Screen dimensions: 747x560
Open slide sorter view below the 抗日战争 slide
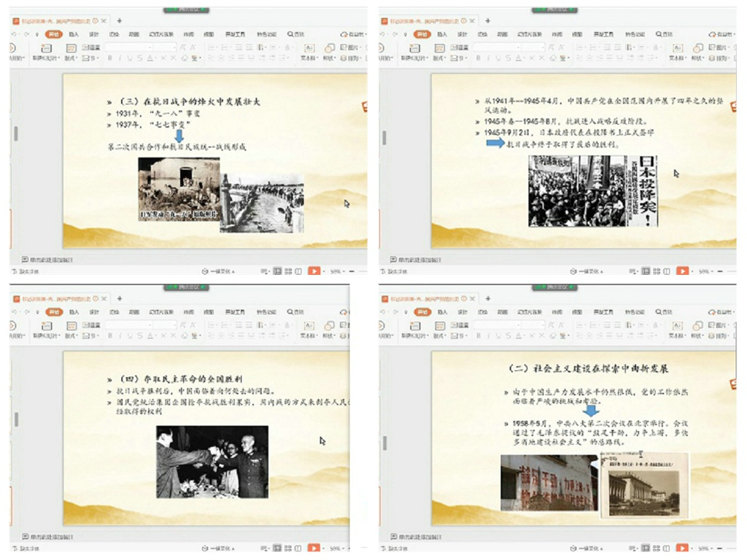pyautogui.click(x=287, y=271)
